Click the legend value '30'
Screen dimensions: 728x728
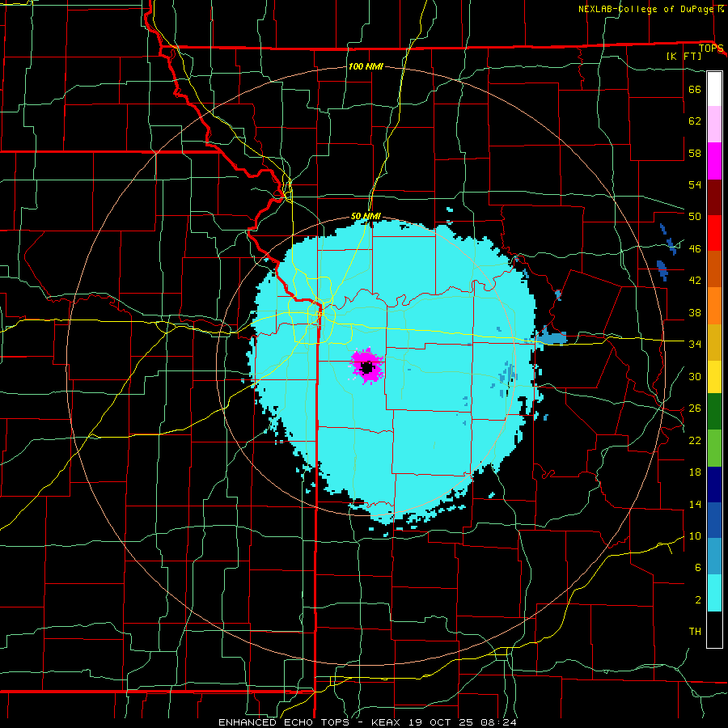click(695, 376)
